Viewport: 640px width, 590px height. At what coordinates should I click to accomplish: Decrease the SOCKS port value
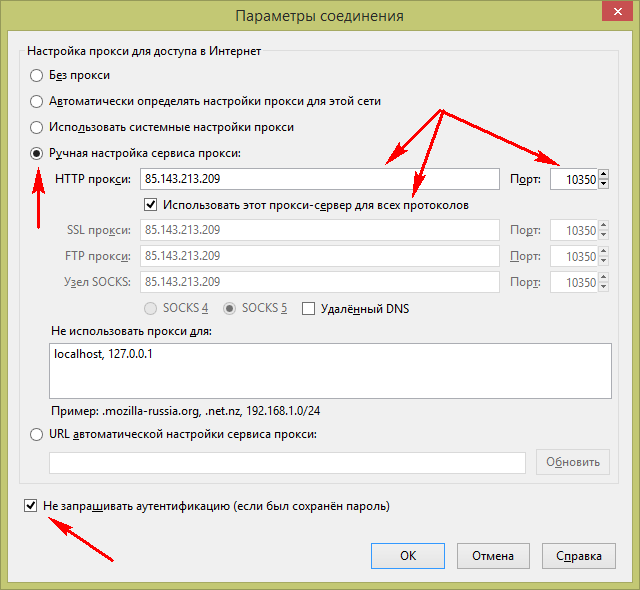pyautogui.click(x=603, y=287)
